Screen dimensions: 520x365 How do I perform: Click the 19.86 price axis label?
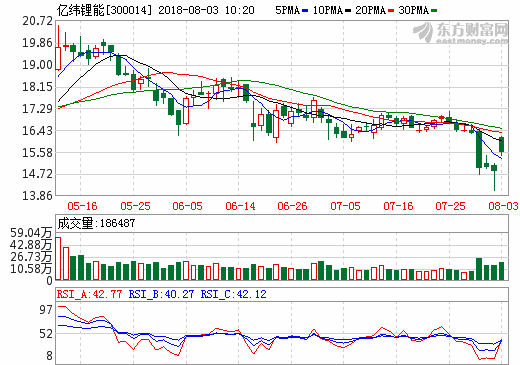click(37, 43)
